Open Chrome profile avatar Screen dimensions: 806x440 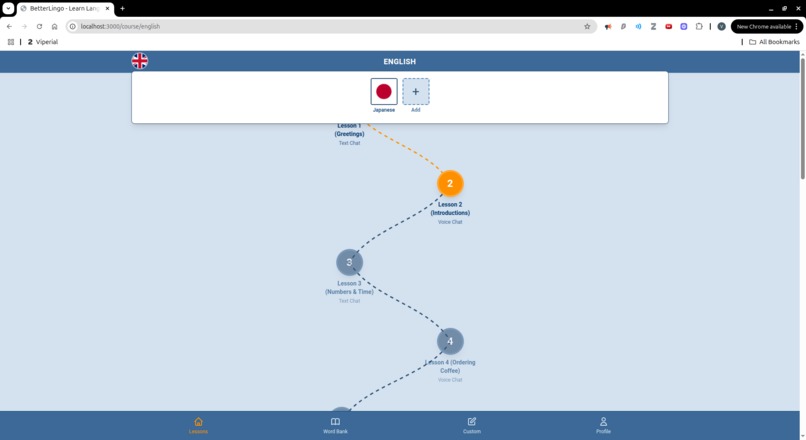coord(722,26)
